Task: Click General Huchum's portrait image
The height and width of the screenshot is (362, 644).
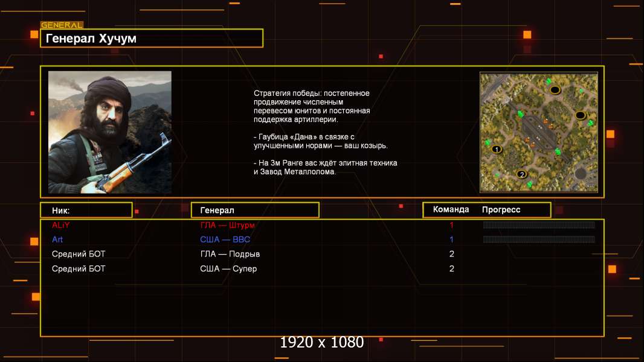Action: click(x=110, y=132)
